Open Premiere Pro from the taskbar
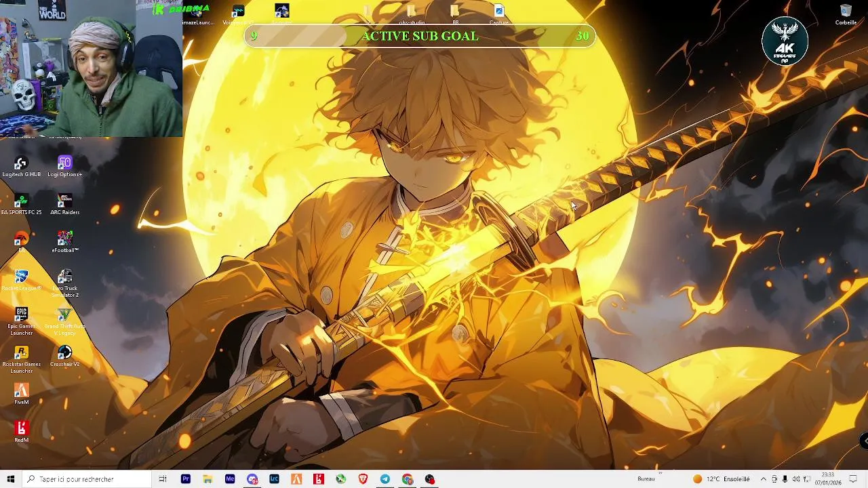This screenshot has width=868, height=488. (185, 479)
